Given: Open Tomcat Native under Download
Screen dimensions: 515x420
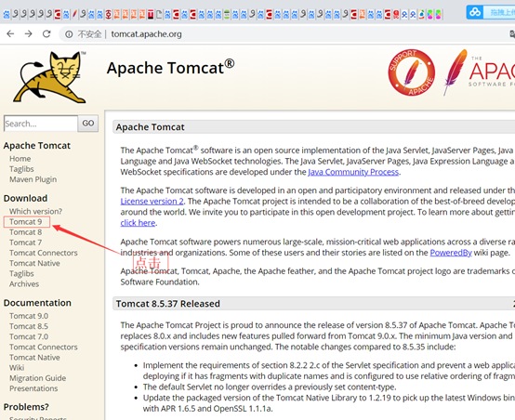Looking at the screenshot, I should tap(34, 263).
